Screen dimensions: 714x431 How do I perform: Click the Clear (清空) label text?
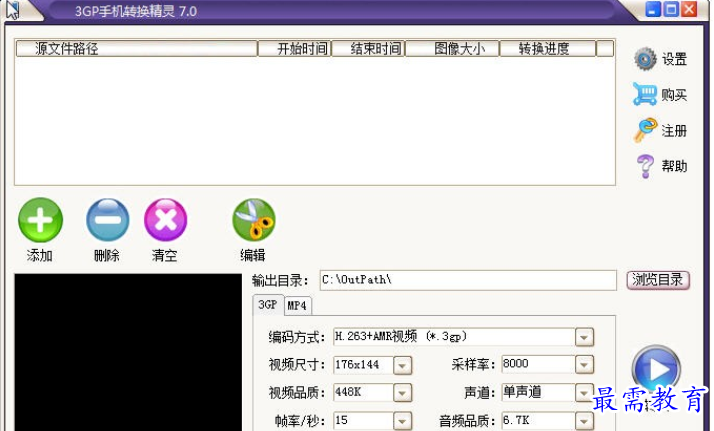point(164,255)
